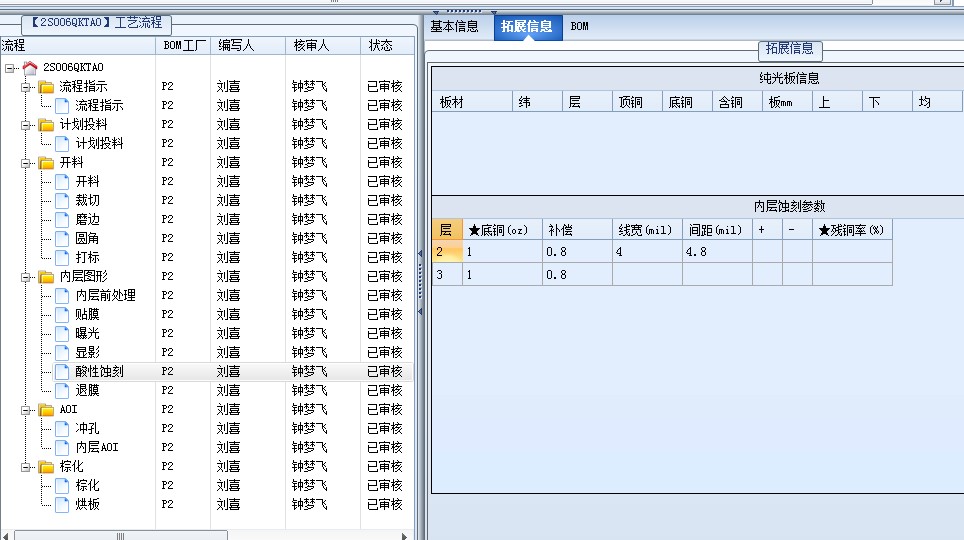Image resolution: width=964 pixels, height=540 pixels.
Task: Click the 补偿 cell 0.8 in layer 3 row
Action: (577, 274)
